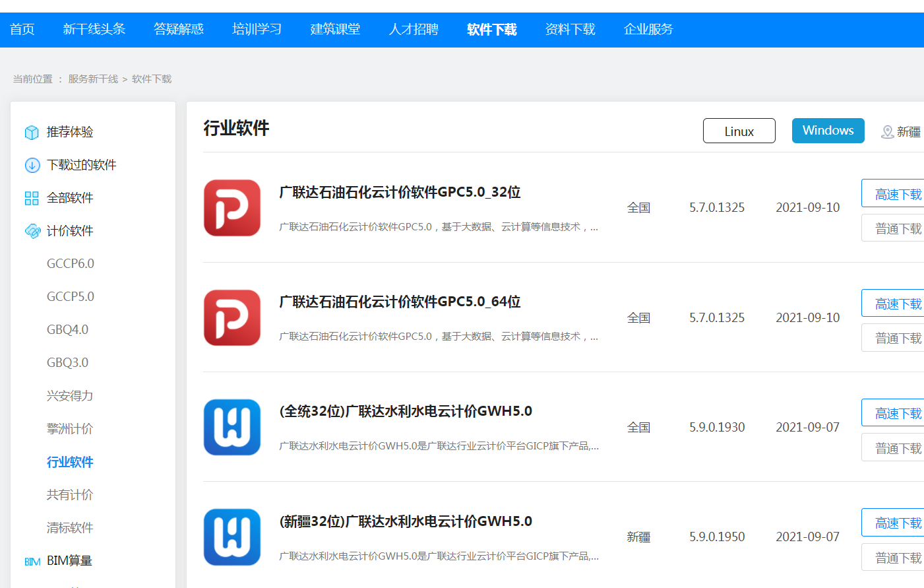Click 普通下载 for (新疆32位) GWH5.0
The width and height of the screenshot is (924, 588).
coord(893,557)
